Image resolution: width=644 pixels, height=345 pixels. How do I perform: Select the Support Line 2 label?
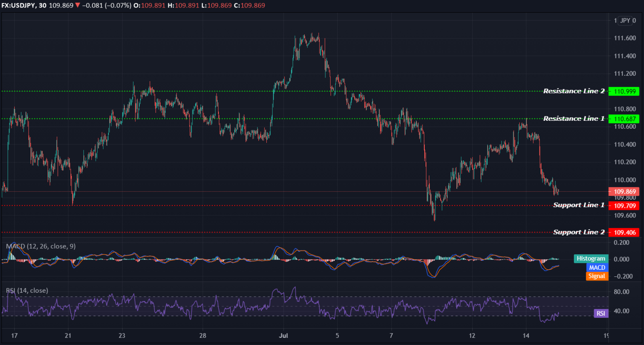[579, 232]
